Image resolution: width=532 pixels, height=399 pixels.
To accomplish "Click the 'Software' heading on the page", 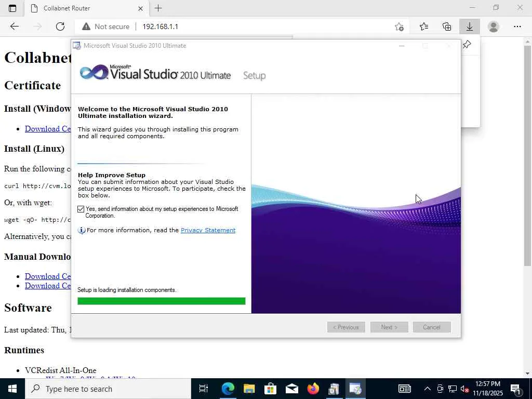I will (x=28, y=308).
